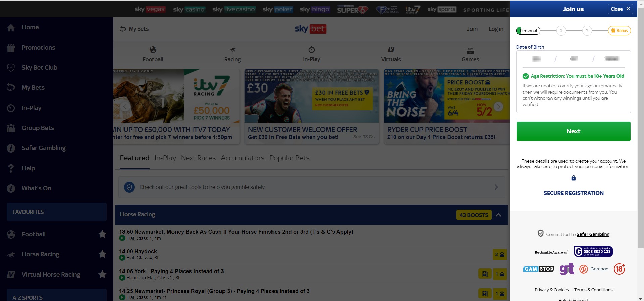644x301 pixels.
Task: Show next promotion with carousel right arrow
Action: tap(498, 107)
